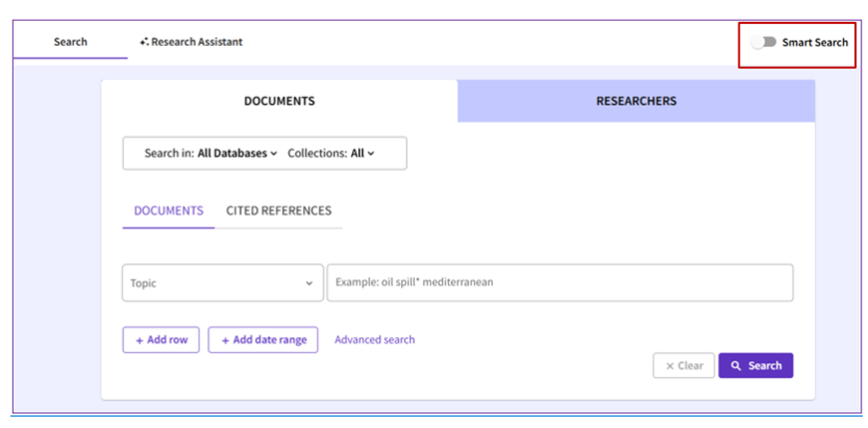
Task: Click the magnifier icon on the Search button
Action: pyautogui.click(x=736, y=366)
